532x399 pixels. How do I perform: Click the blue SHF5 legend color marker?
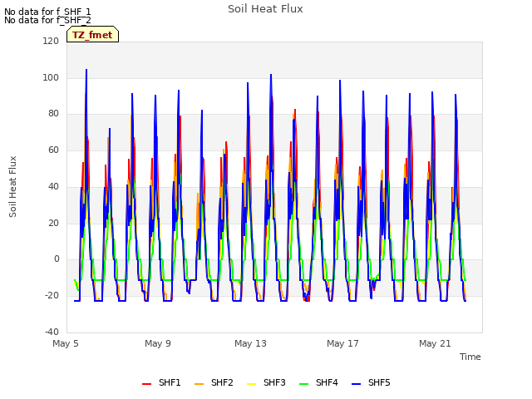coord(357,384)
